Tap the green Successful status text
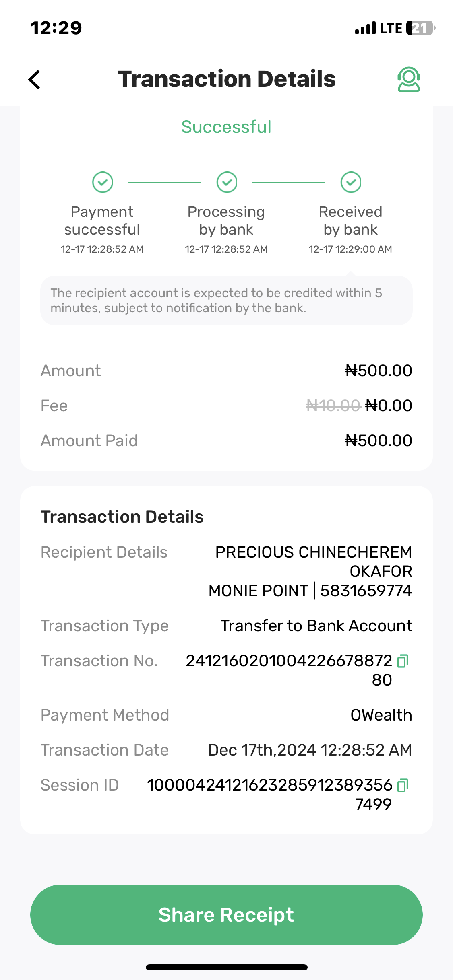 (226, 127)
